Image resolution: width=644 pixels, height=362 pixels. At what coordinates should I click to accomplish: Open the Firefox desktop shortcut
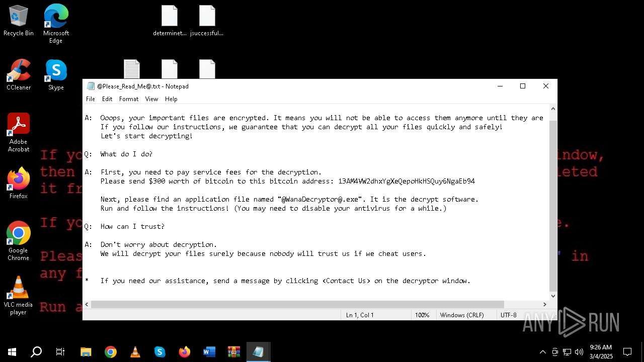(x=19, y=183)
